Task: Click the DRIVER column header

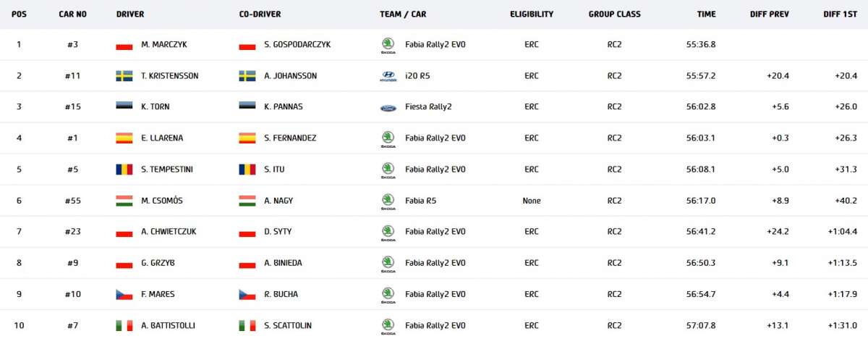Action: tap(129, 14)
